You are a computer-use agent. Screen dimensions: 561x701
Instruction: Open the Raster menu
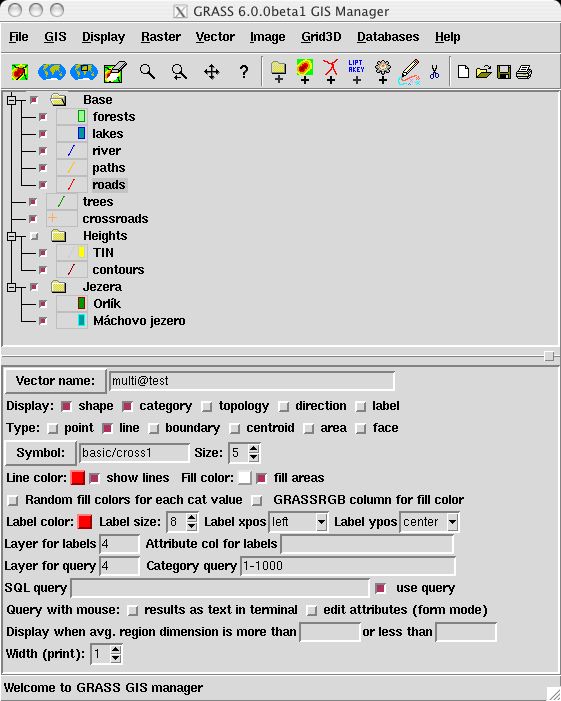coord(161,37)
